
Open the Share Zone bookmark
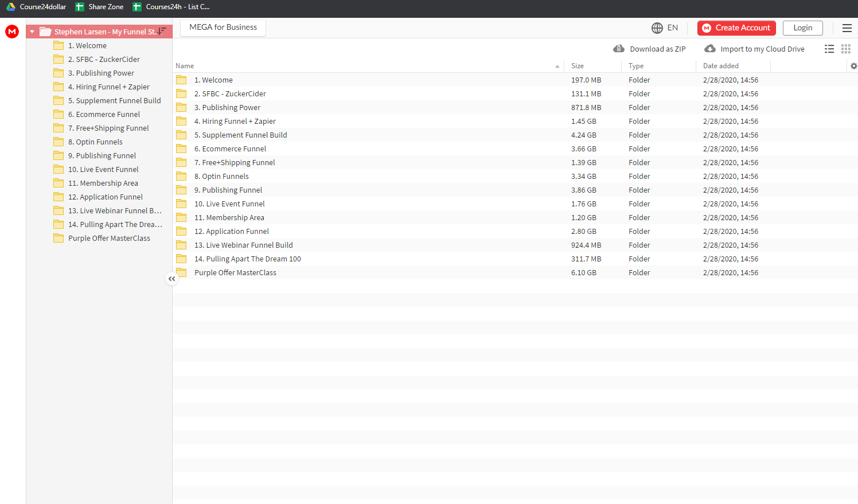coord(99,7)
